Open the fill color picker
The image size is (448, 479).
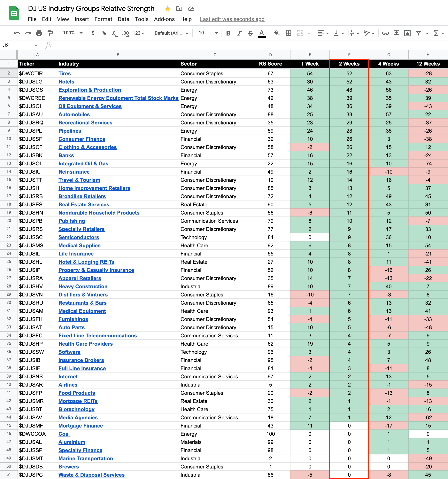(277, 33)
